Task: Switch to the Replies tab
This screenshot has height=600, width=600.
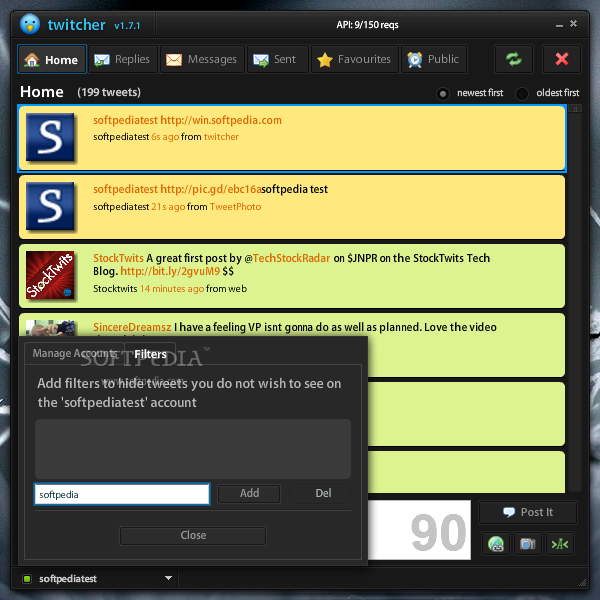Action: coord(123,59)
